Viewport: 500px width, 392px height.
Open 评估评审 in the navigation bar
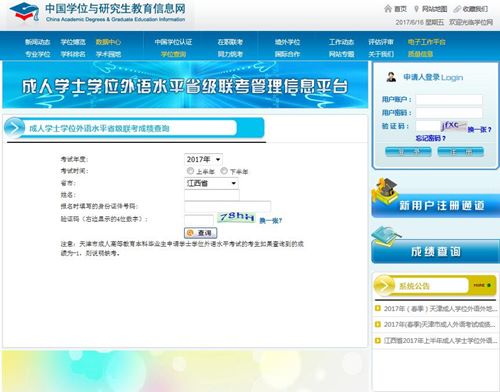coord(381,42)
